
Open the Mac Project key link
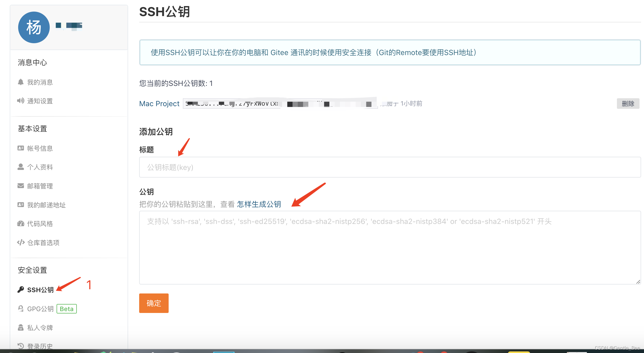159,104
